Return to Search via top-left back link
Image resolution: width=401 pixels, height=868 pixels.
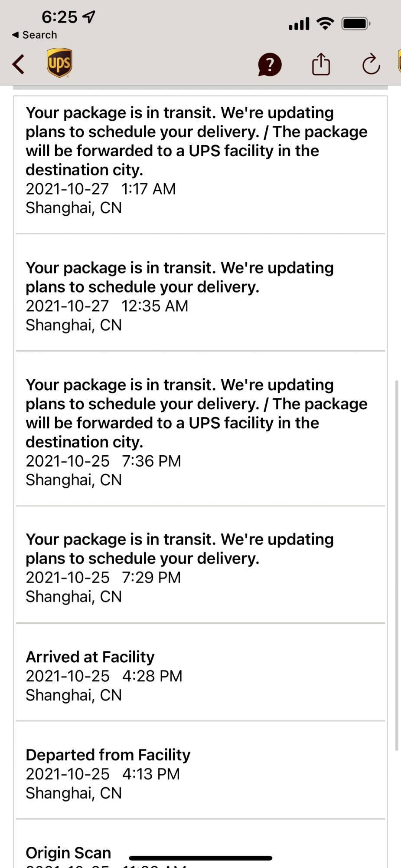pos(35,35)
